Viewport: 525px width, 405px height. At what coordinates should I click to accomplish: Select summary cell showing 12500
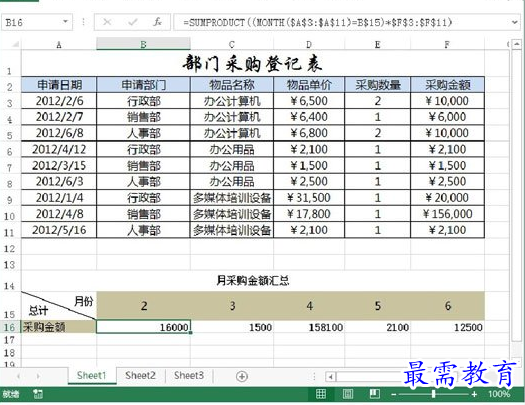(447, 327)
